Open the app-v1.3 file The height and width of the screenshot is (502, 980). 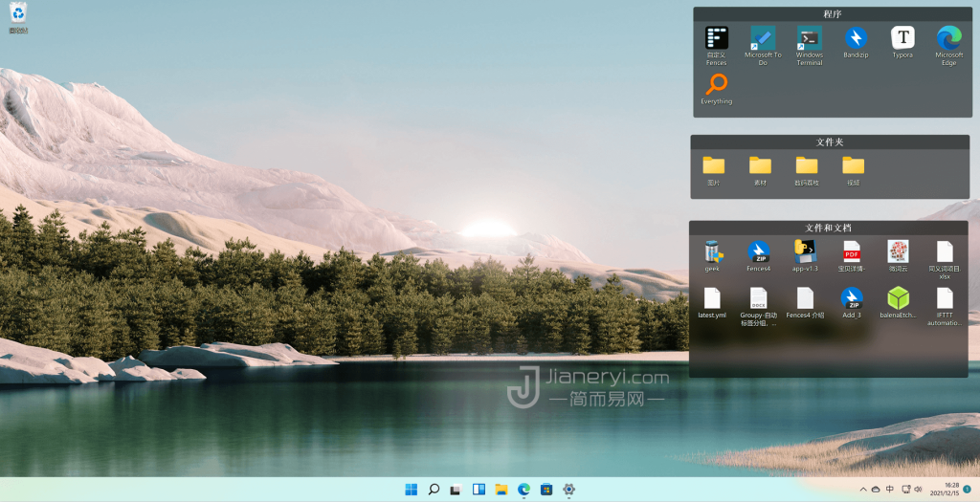pyautogui.click(x=805, y=251)
